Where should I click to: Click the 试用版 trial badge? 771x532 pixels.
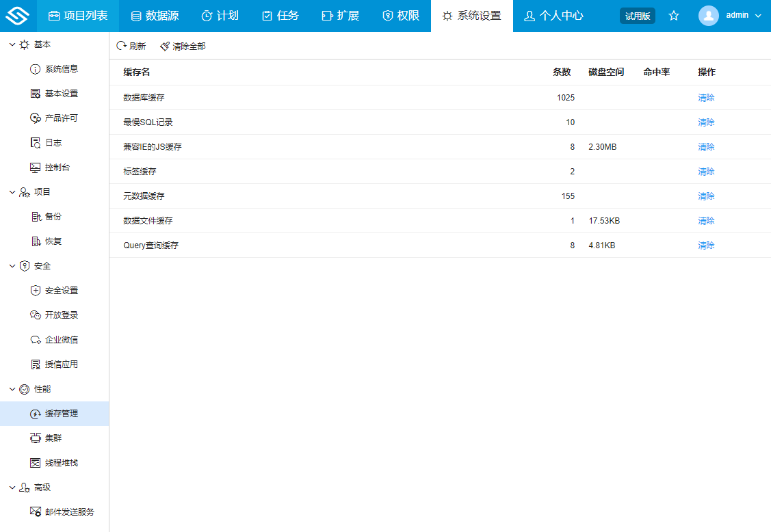(637, 16)
